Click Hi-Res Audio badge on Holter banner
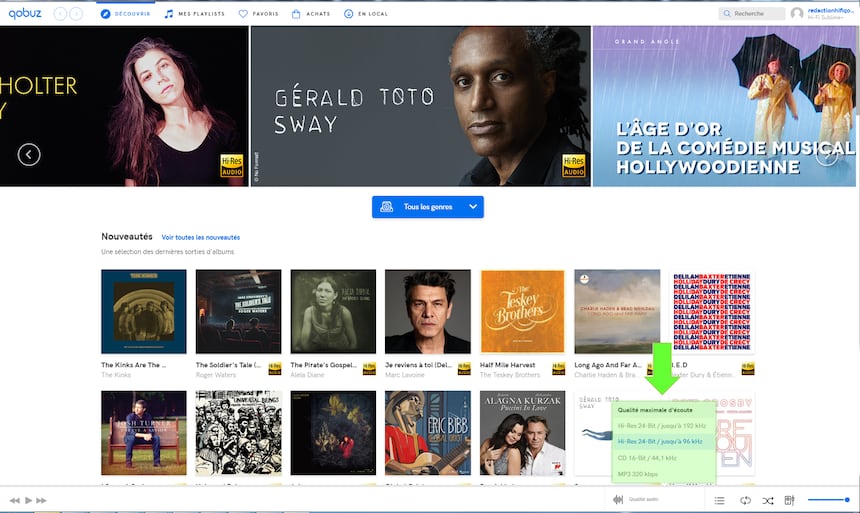Screen dimensions: 860x513 coord(231,166)
